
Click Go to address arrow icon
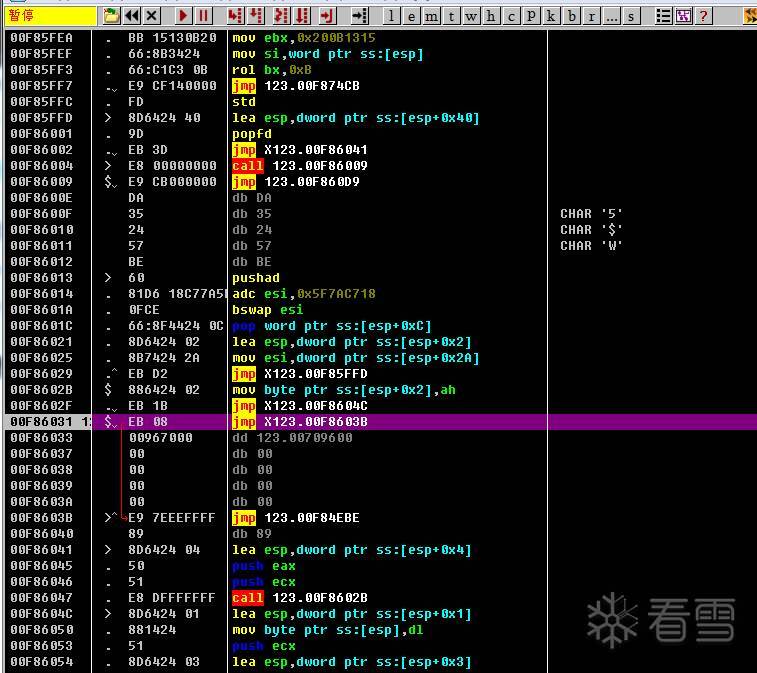(359, 16)
